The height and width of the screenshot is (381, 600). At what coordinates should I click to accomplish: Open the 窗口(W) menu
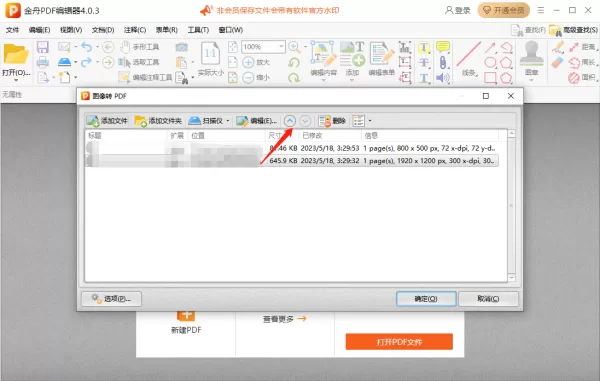pyautogui.click(x=231, y=30)
